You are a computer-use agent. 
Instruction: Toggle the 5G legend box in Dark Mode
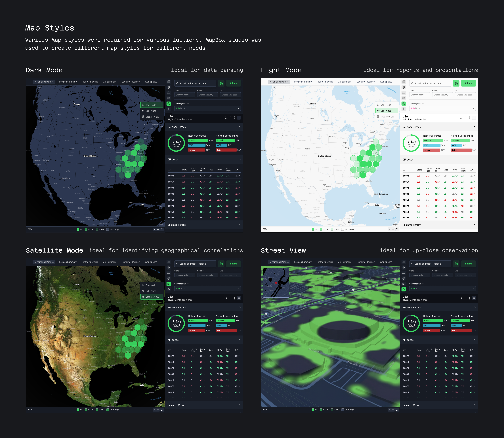point(78,229)
